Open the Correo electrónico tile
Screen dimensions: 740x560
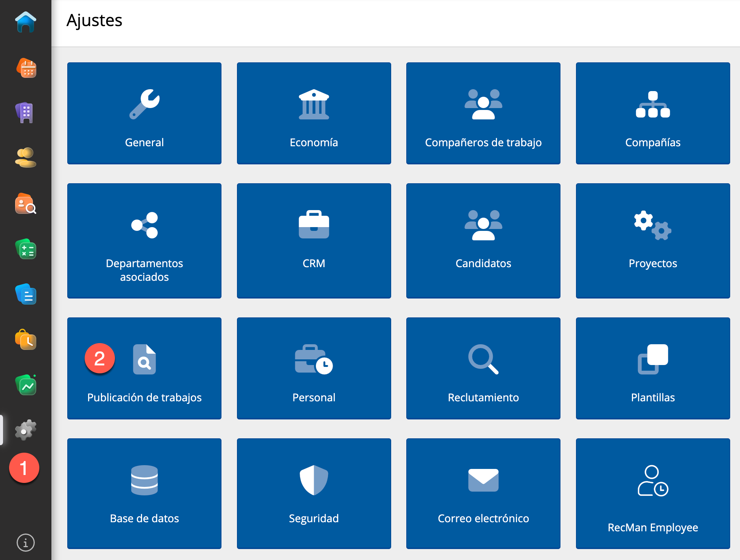click(x=483, y=493)
